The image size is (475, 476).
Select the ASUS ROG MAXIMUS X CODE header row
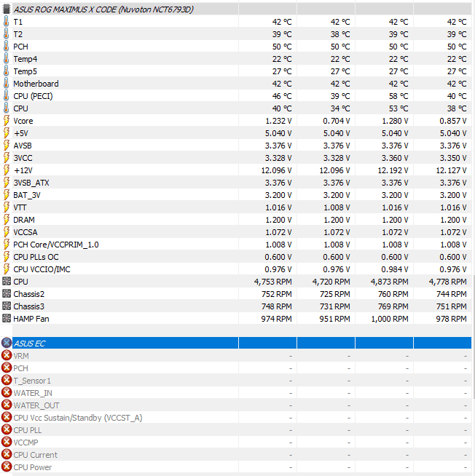click(237, 9)
